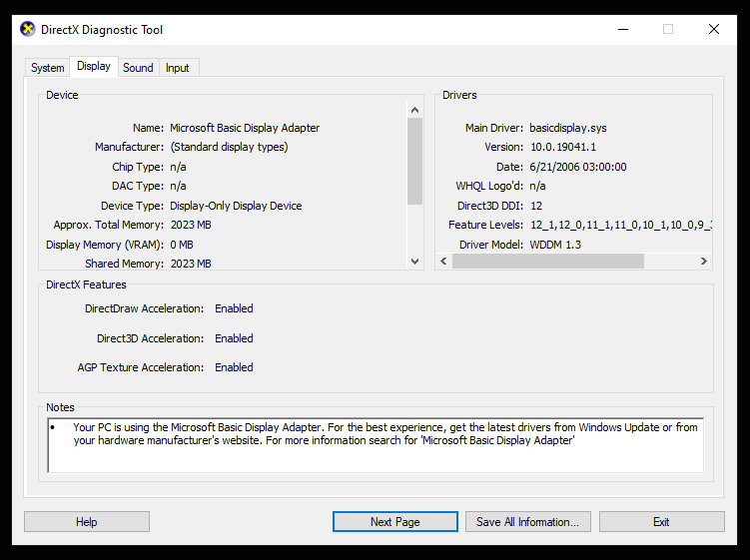Click the Approx. Total Memory '2023 MB' value
Screen dimensions: 750x560
[x=191, y=225]
